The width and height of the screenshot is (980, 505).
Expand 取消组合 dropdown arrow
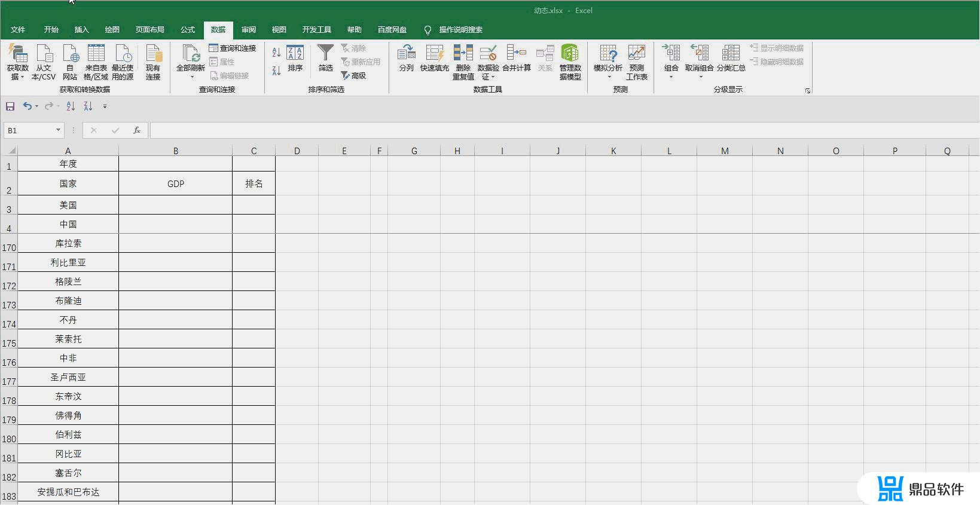pyautogui.click(x=701, y=76)
